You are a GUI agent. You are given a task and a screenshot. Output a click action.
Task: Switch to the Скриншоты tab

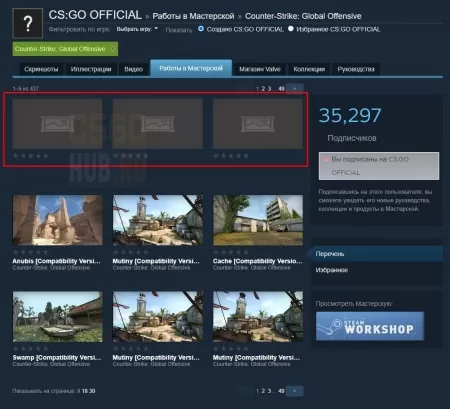[x=41, y=69]
